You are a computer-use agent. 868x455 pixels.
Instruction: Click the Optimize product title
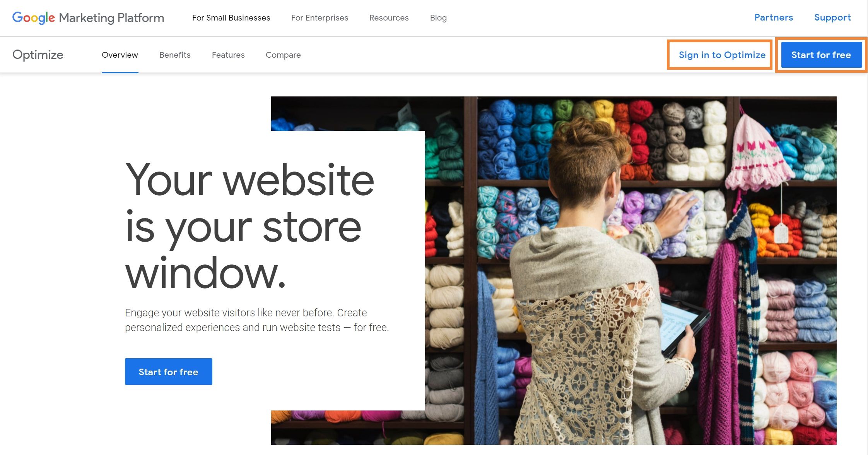pyautogui.click(x=38, y=55)
